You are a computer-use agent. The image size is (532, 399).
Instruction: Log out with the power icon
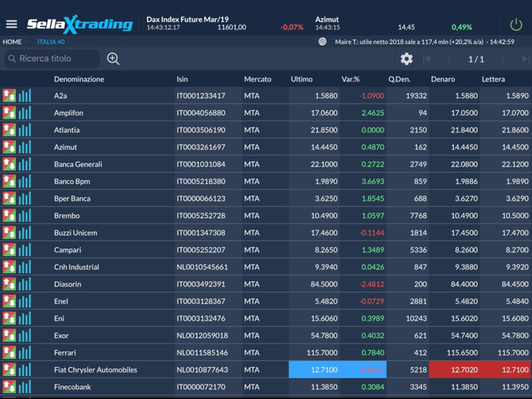[516, 25]
